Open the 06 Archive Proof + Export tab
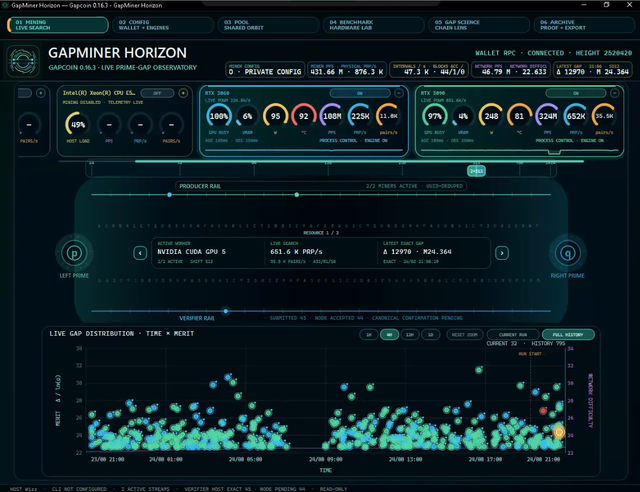 coord(584,25)
